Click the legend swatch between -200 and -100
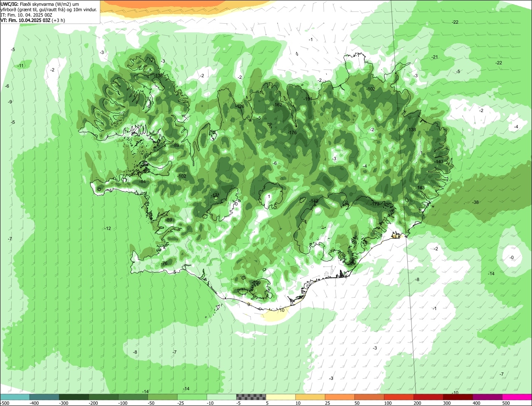The height and width of the screenshot is (406, 532). pos(103,397)
